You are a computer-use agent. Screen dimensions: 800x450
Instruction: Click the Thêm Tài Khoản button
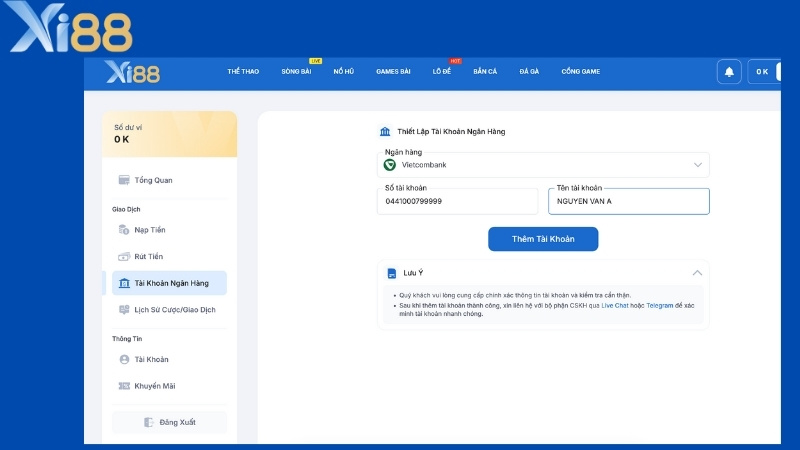[x=543, y=239]
